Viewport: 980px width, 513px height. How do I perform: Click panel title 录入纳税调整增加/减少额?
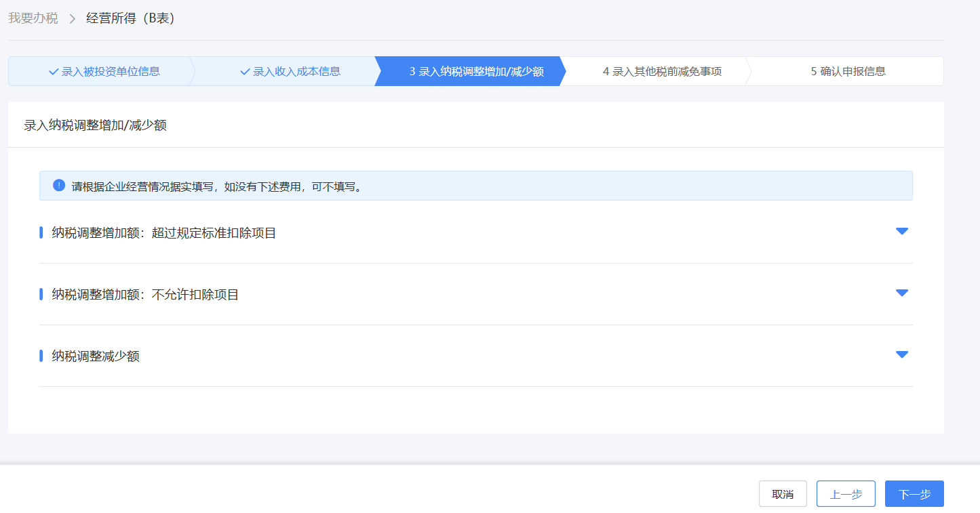pos(95,125)
